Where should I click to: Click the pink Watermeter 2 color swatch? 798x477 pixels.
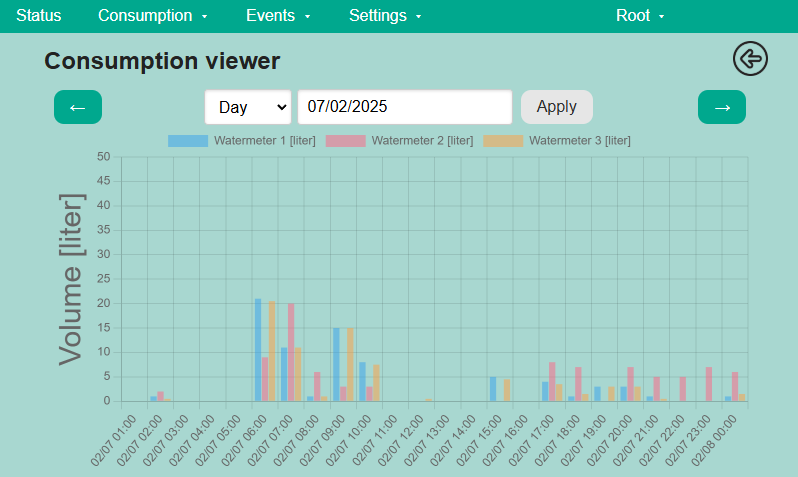point(345,141)
